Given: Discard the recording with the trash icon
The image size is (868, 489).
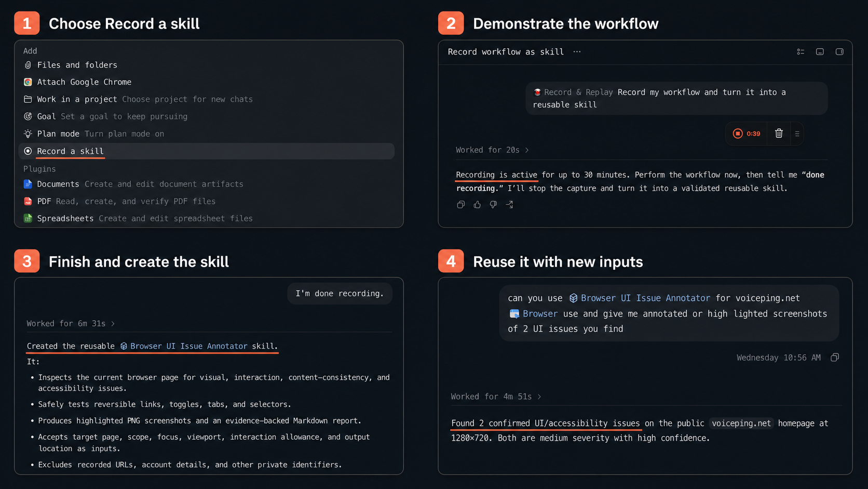Looking at the screenshot, I should [779, 134].
